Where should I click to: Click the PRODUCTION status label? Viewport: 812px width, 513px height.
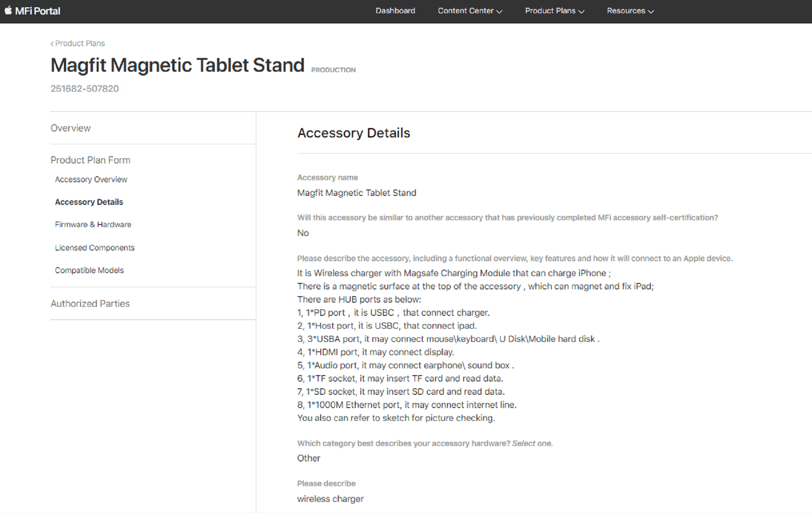[333, 70]
